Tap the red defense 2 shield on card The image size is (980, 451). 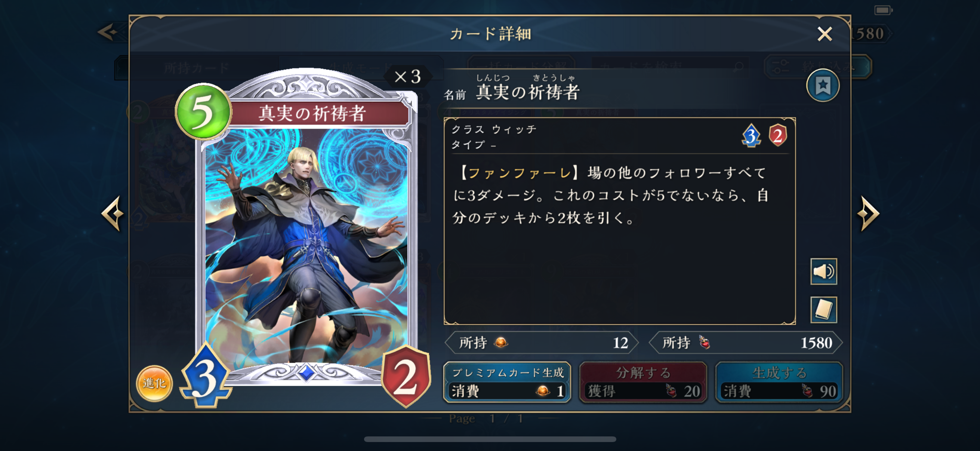(x=406, y=376)
